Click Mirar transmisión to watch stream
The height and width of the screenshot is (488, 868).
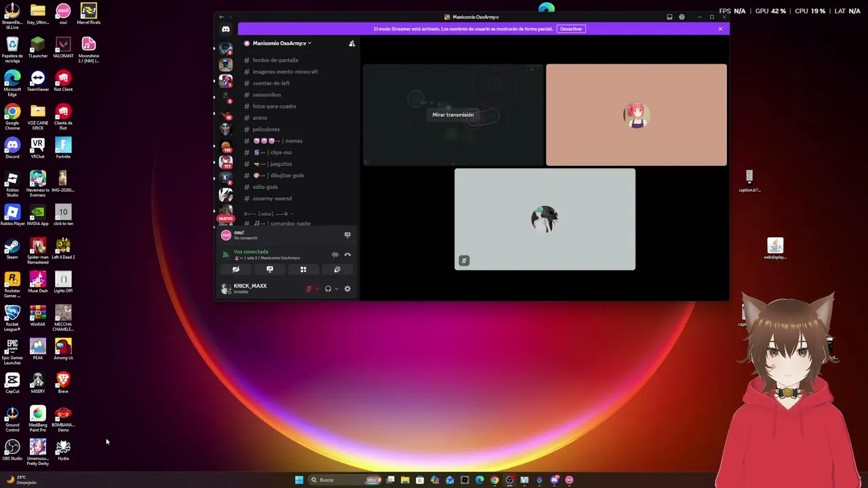[x=453, y=115]
